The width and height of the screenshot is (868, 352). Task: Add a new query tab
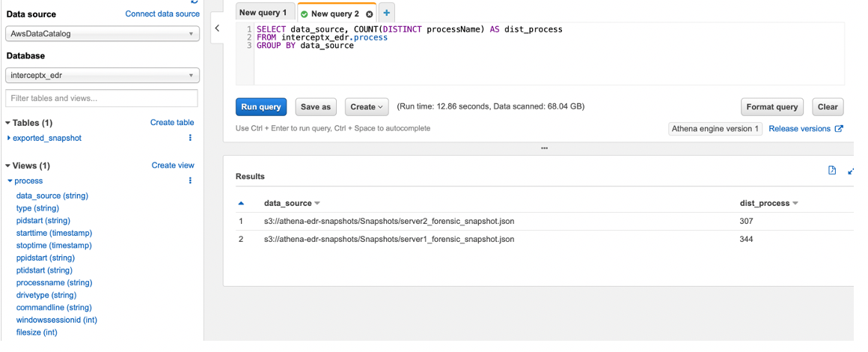[386, 13]
